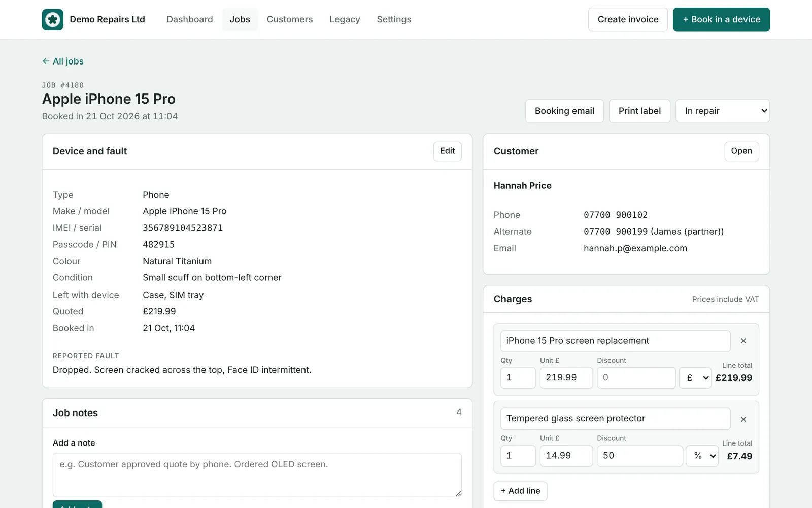Click the Print label button
The width and height of the screenshot is (812, 508).
click(639, 111)
